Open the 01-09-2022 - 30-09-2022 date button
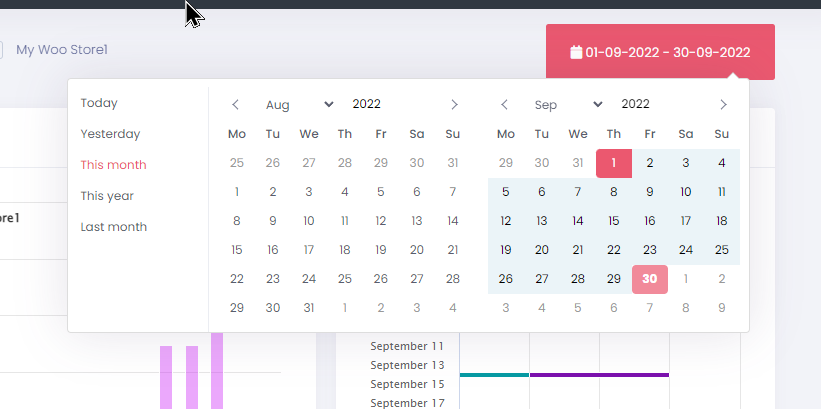821x409 pixels. [x=660, y=52]
